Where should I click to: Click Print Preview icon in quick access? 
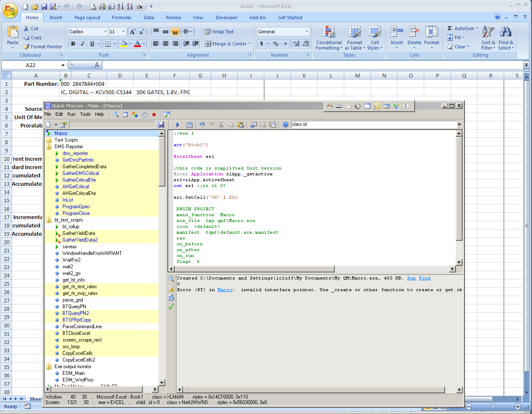(93, 7)
